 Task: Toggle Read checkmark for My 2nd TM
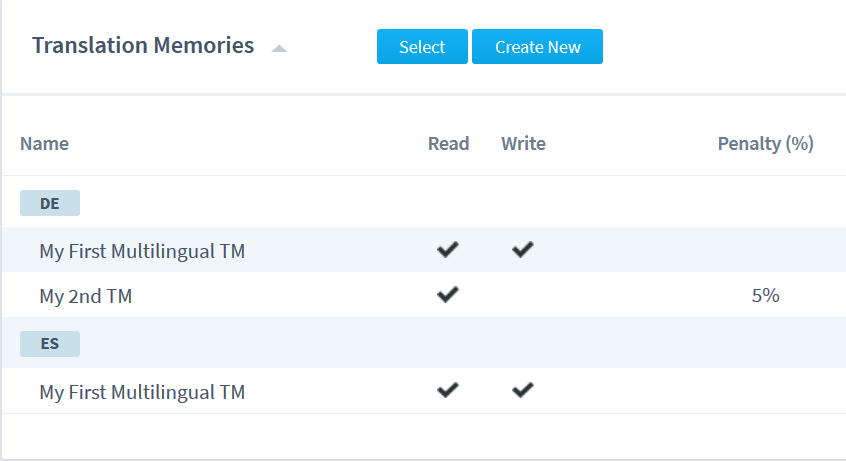(x=448, y=295)
